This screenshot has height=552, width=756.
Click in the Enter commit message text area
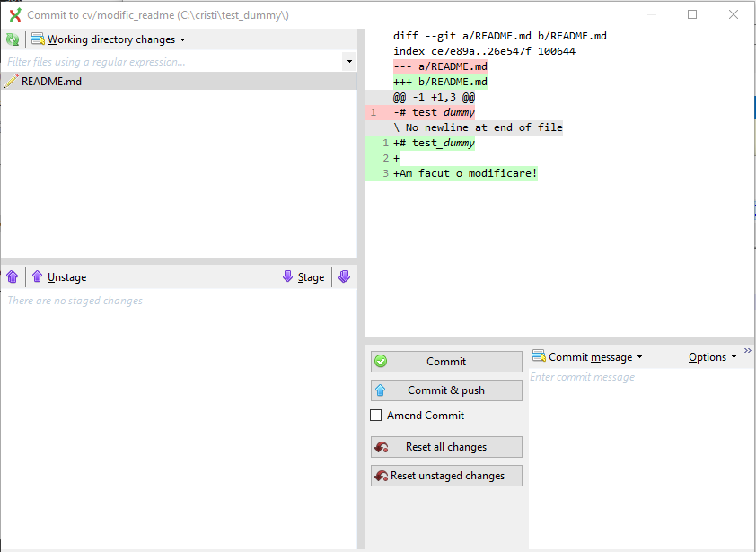[641, 449]
